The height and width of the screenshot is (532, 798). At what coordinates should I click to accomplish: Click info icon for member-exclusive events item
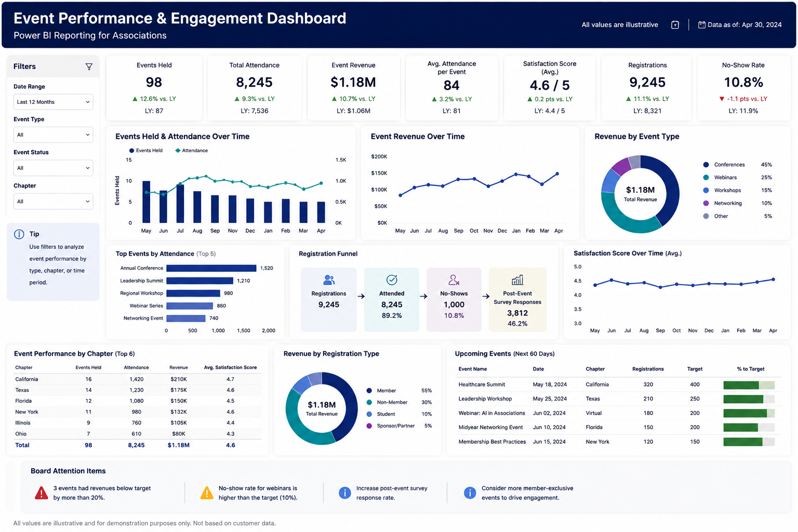click(x=470, y=493)
